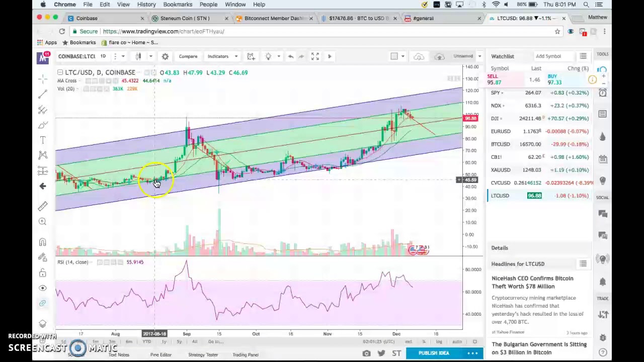Click the PUBLISH IDEA button

click(434, 353)
